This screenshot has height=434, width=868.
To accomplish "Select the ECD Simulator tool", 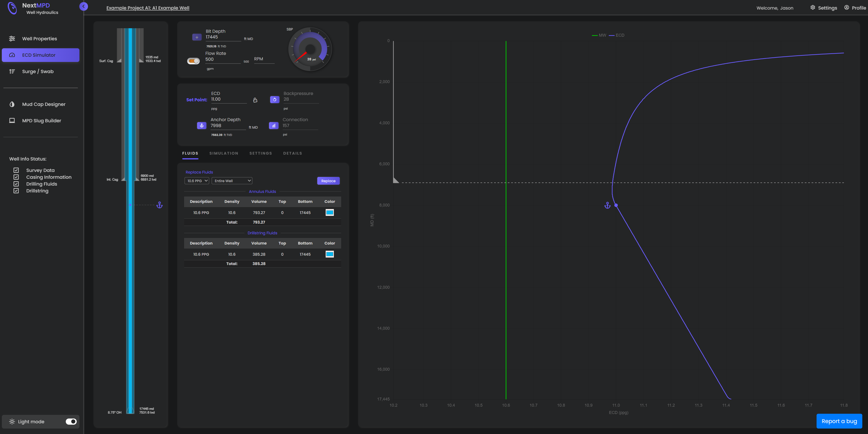I will click(39, 55).
